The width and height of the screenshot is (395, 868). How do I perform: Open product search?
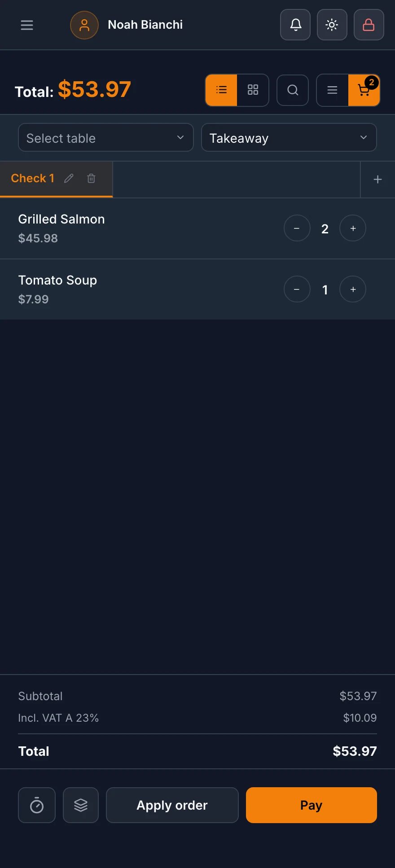pyautogui.click(x=293, y=90)
